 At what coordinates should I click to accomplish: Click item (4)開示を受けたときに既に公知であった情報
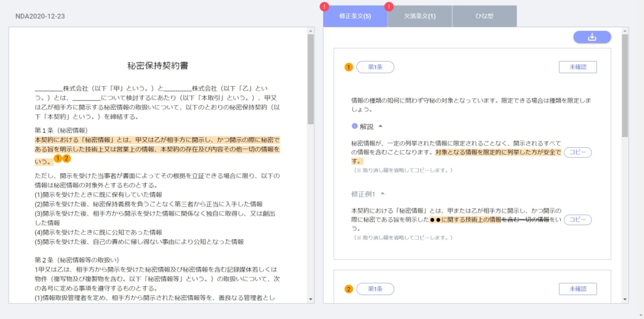coord(98,232)
